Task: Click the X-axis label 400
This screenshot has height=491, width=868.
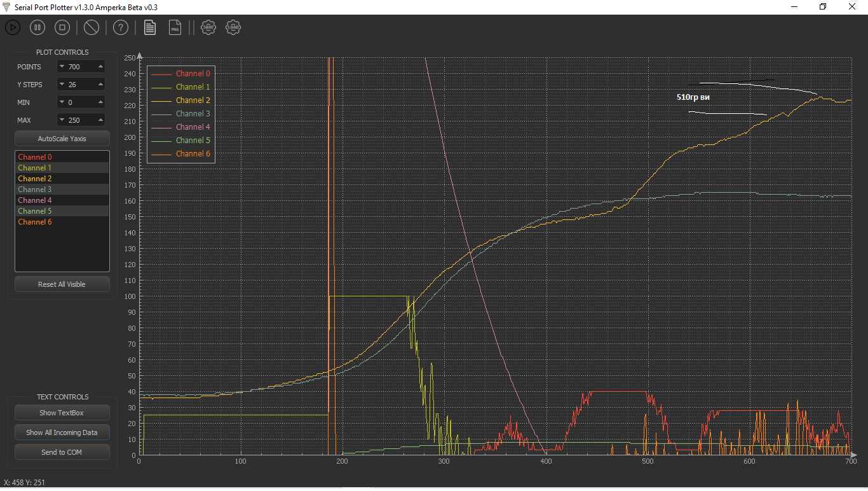Action: click(x=545, y=462)
